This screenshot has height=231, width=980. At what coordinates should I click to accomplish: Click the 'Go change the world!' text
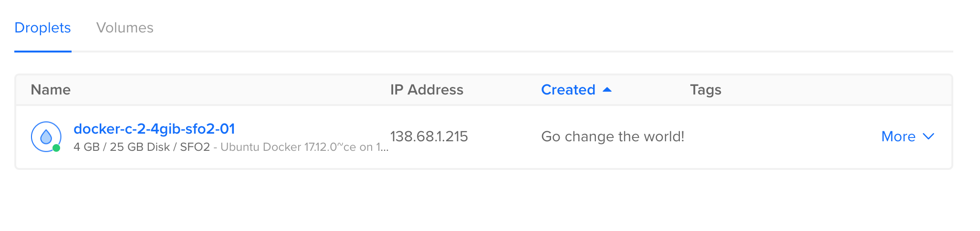pyautogui.click(x=613, y=136)
